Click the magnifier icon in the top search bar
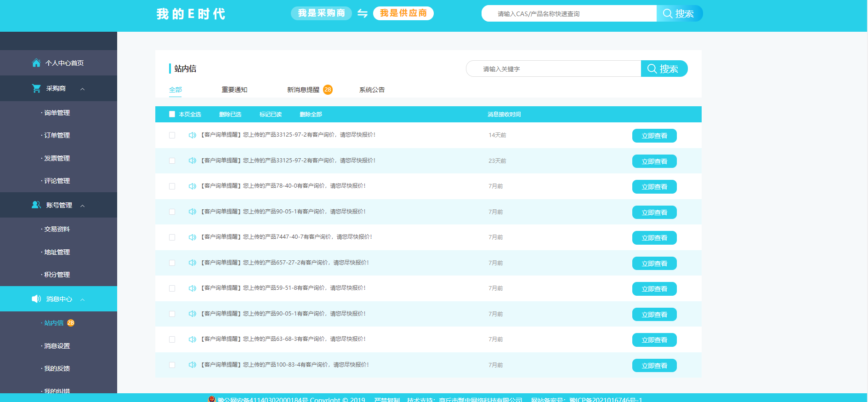Image resolution: width=868 pixels, height=402 pixels. (668, 13)
